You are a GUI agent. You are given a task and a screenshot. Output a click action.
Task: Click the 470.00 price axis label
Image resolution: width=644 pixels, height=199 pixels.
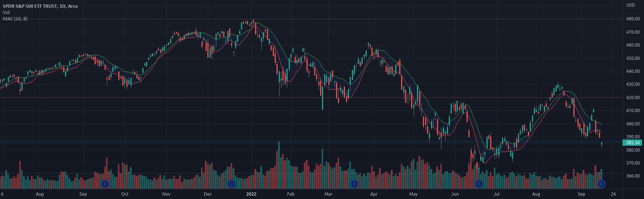(633, 32)
